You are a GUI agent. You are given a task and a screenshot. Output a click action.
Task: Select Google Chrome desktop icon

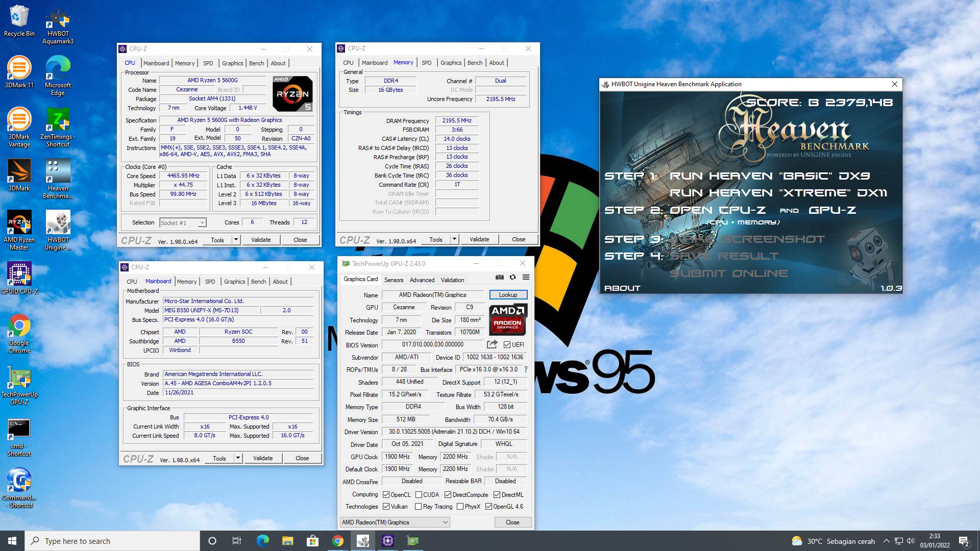(19, 334)
